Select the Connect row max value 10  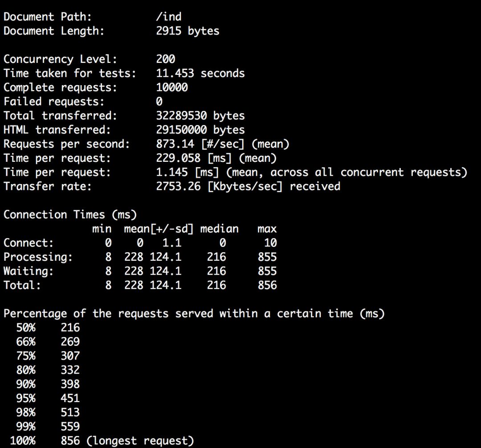[x=270, y=243]
